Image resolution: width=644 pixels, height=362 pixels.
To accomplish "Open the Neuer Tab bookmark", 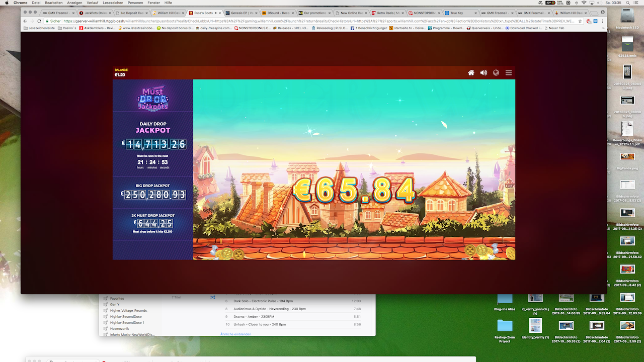I will 555,28.
